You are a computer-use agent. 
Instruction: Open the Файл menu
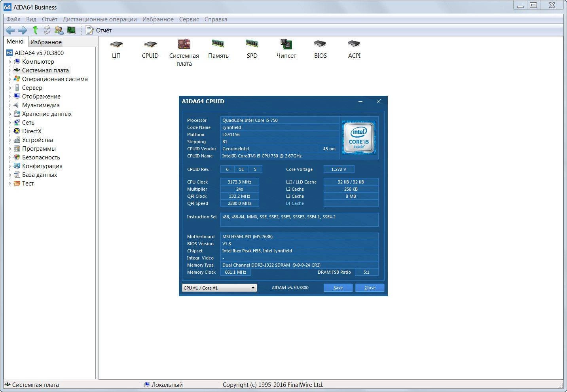tap(13, 19)
